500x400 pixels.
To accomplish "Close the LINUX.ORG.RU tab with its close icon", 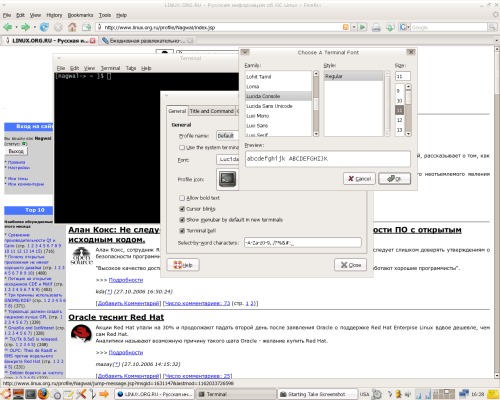I will (92, 41).
